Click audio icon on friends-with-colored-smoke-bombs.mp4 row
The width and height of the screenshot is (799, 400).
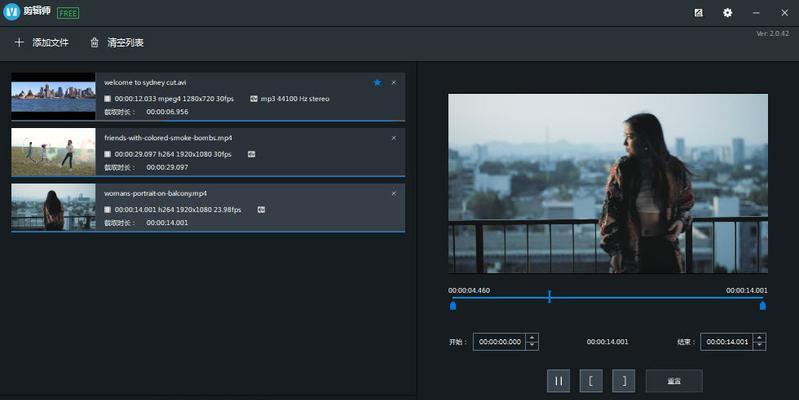coord(251,154)
